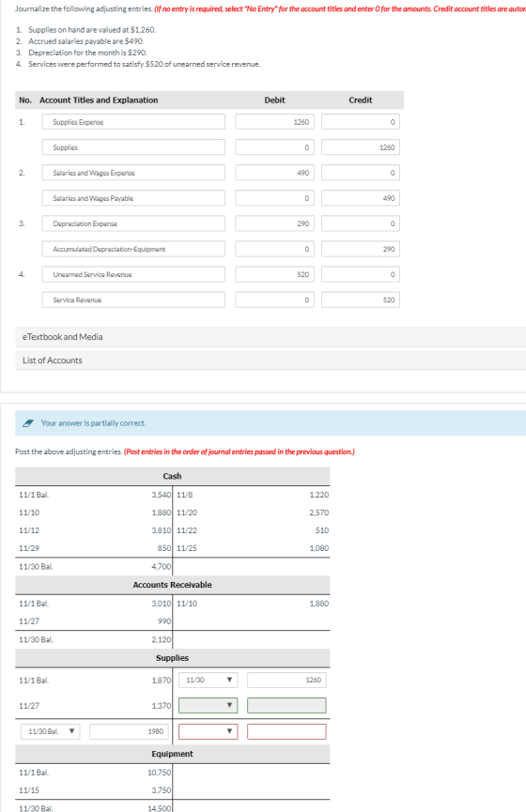Image resolution: width=526 pixels, height=812 pixels.
Task: Click the Supplies account title field in entry 1
Action: click(x=133, y=147)
